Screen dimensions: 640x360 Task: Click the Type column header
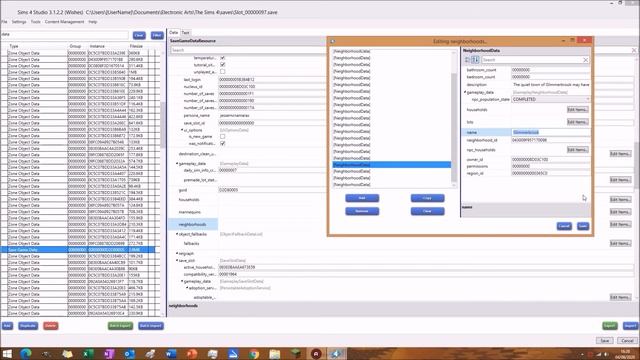pos(14,47)
